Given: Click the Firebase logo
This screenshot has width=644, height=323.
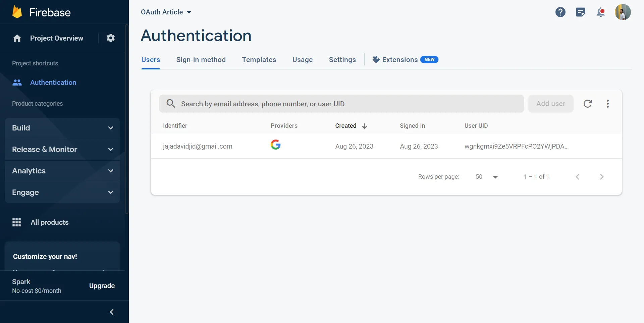Looking at the screenshot, I should 40,12.
